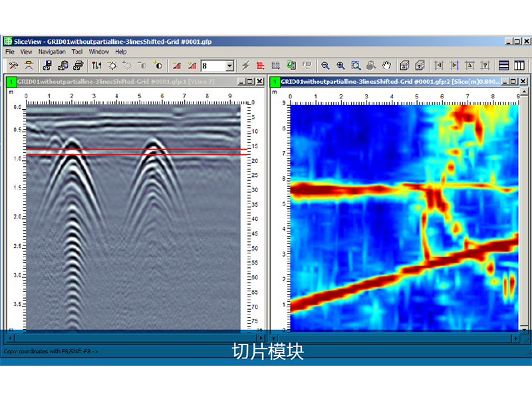Click right scroll arrow in the Slice pane
Image resolution: width=532 pixels, height=399 pixels.
516,338
